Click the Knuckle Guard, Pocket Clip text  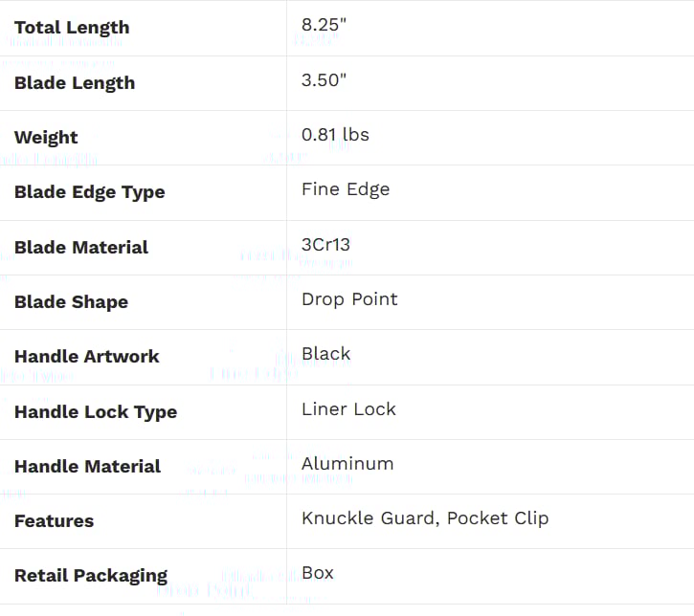click(425, 518)
